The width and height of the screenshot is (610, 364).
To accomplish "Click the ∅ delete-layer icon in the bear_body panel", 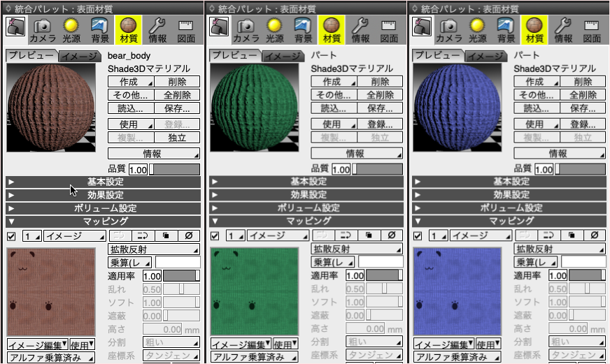I will pyautogui.click(x=189, y=235).
